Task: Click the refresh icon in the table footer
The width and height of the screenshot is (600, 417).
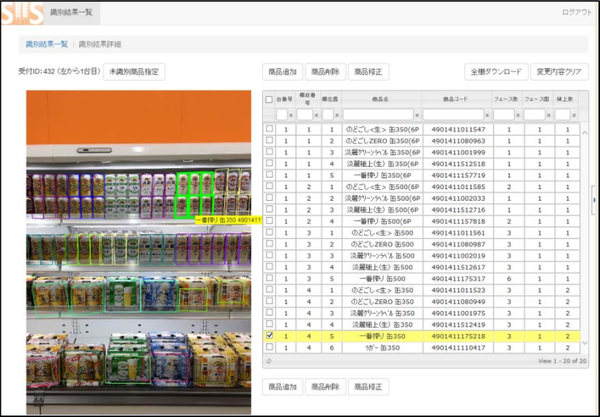Action: pos(269,361)
